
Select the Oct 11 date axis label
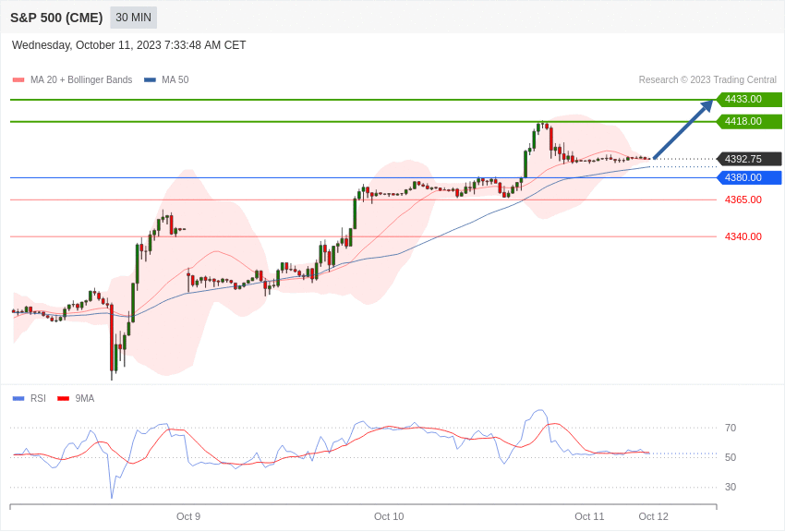[589, 516]
